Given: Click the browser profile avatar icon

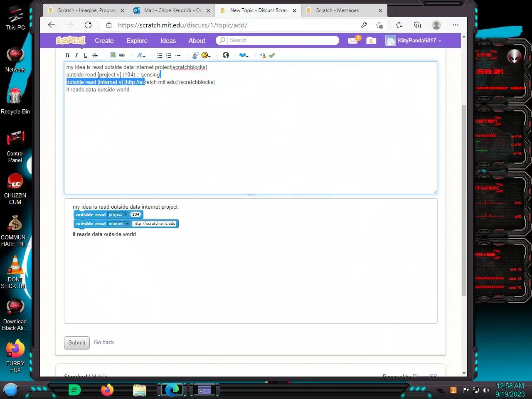Looking at the screenshot, I should coord(436,25).
